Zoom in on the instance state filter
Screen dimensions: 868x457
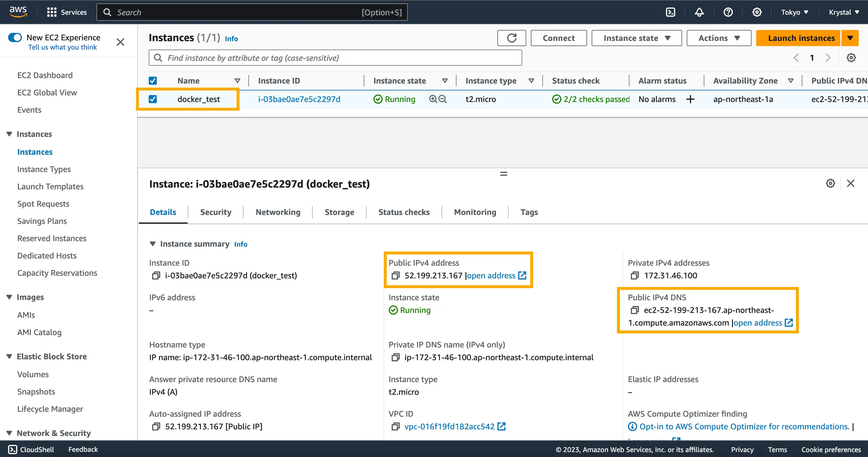(x=433, y=99)
